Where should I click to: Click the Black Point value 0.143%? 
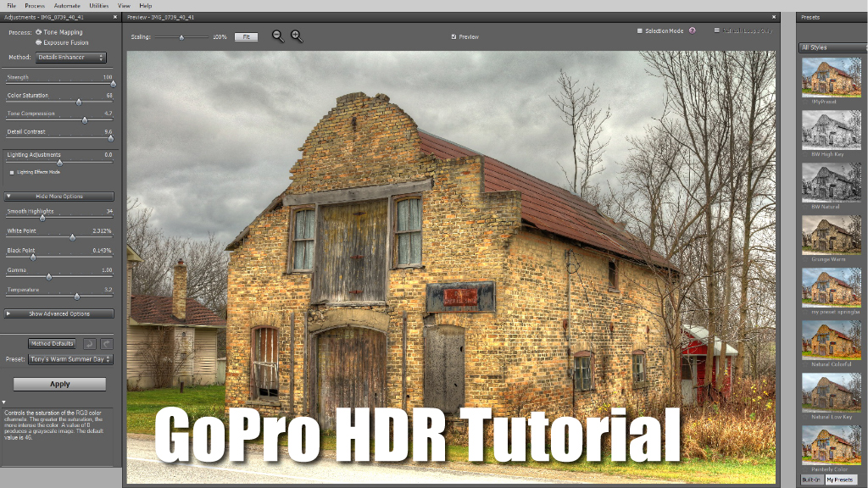pyautogui.click(x=102, y=251)
